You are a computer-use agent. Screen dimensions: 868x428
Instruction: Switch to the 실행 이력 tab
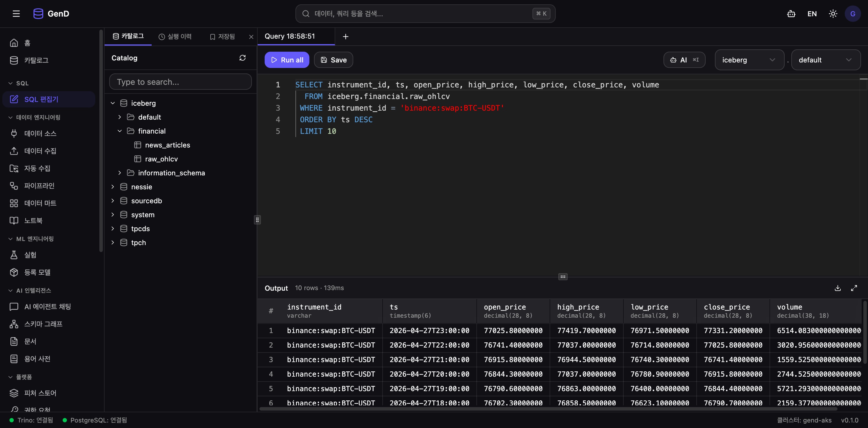tap(175, 36)
